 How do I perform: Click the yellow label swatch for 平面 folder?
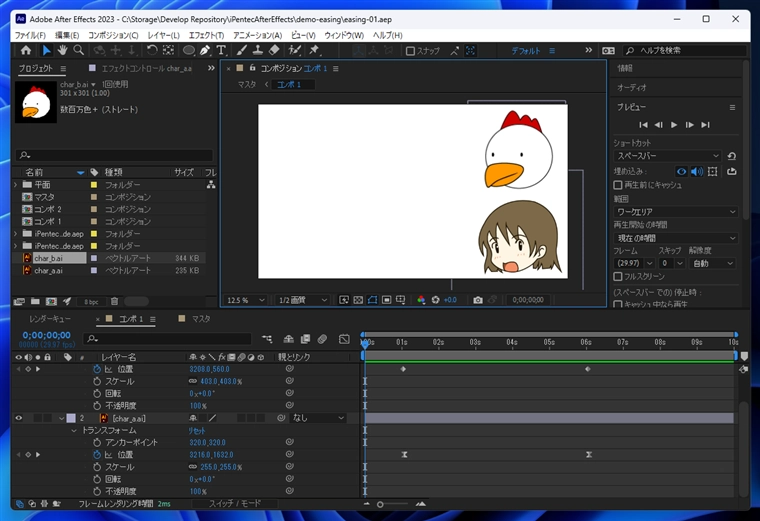[x=94, y=185]
